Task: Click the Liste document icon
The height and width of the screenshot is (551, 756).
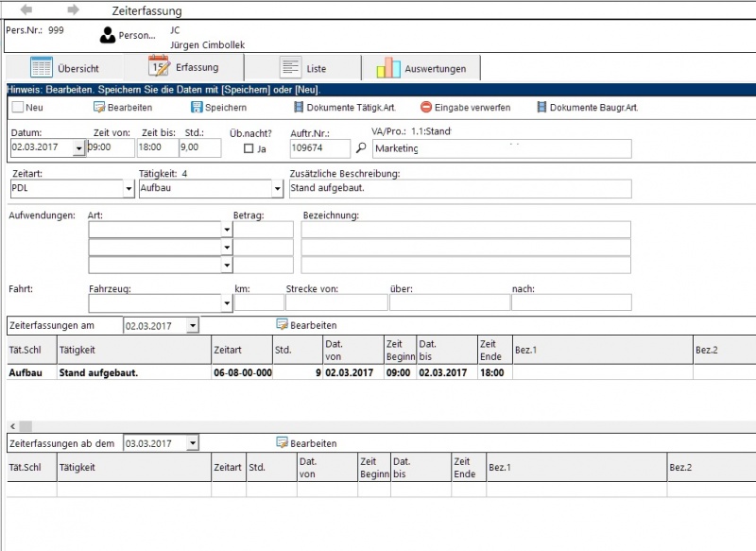Action: 291,67
